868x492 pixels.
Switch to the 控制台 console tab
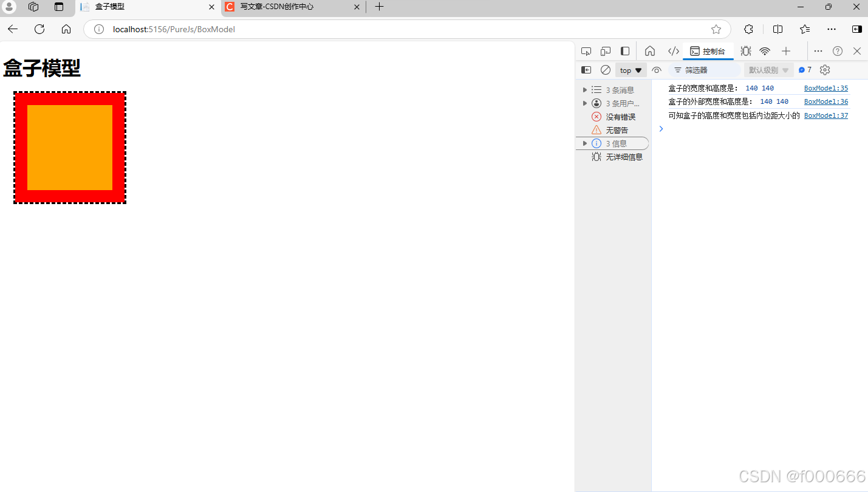[x=708, y=51]
